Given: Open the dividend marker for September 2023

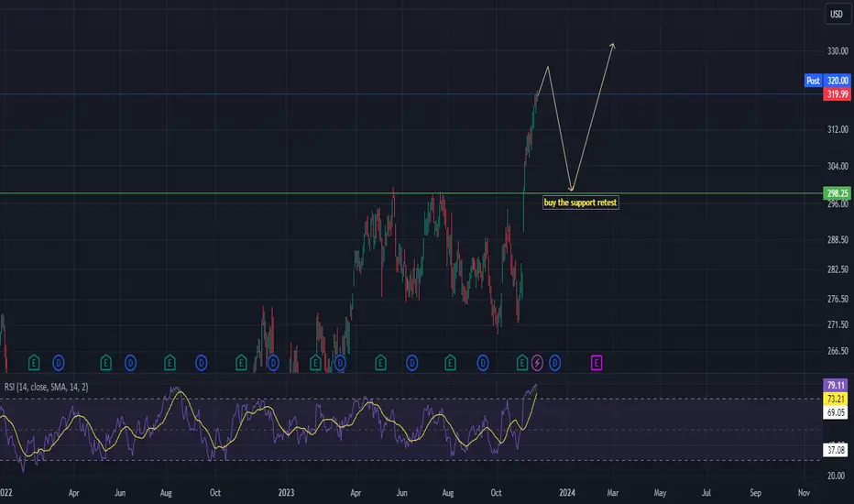Looking at the screenshot, I should click(483, 362).
